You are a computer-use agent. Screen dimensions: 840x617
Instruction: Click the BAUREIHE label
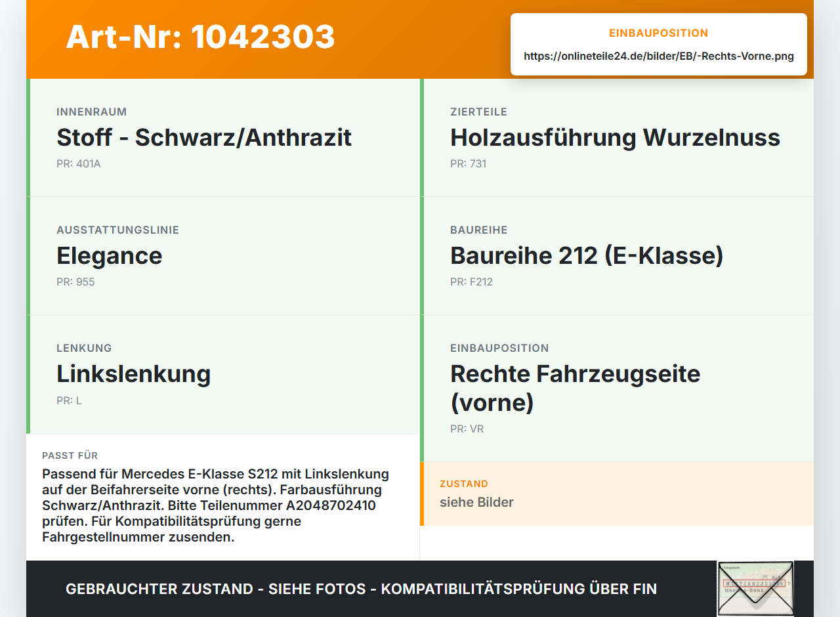[479, 230]
